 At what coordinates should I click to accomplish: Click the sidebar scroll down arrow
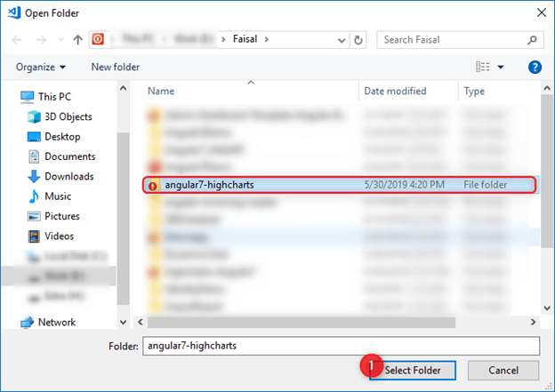[123, 322]
